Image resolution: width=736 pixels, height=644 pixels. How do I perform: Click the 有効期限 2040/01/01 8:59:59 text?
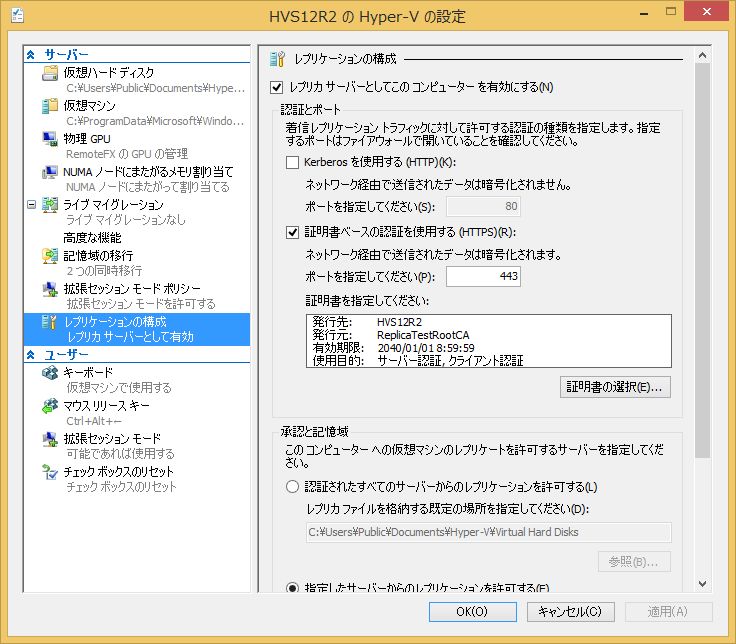(393, 348)
